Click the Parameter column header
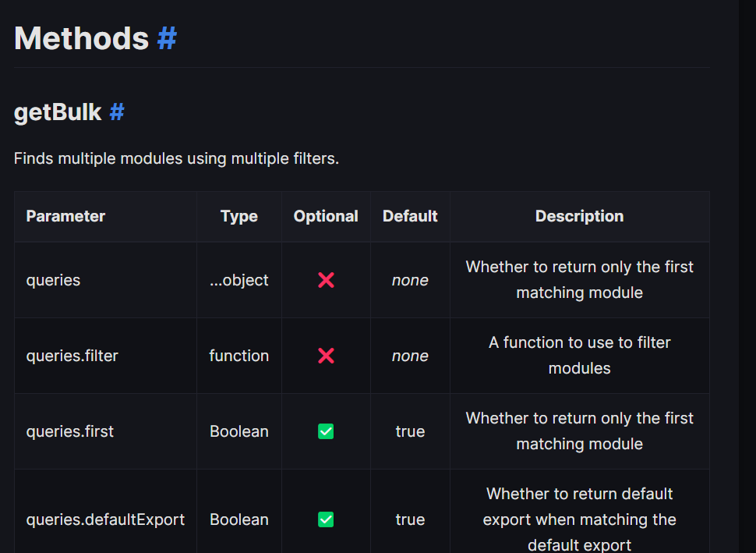 tap(65, 216)
